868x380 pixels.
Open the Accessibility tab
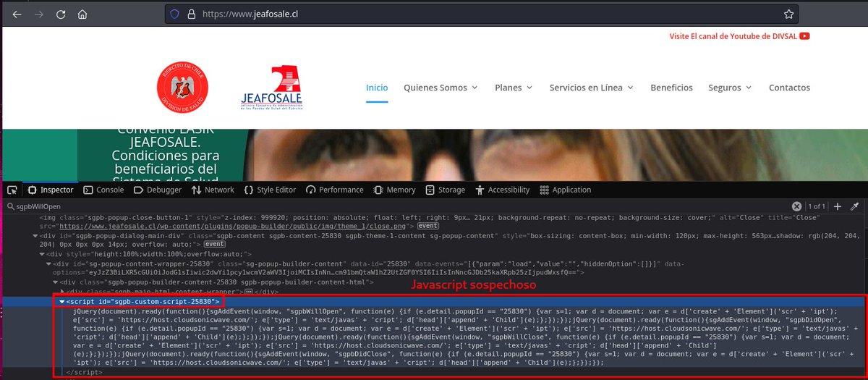[x=503, y=190]
